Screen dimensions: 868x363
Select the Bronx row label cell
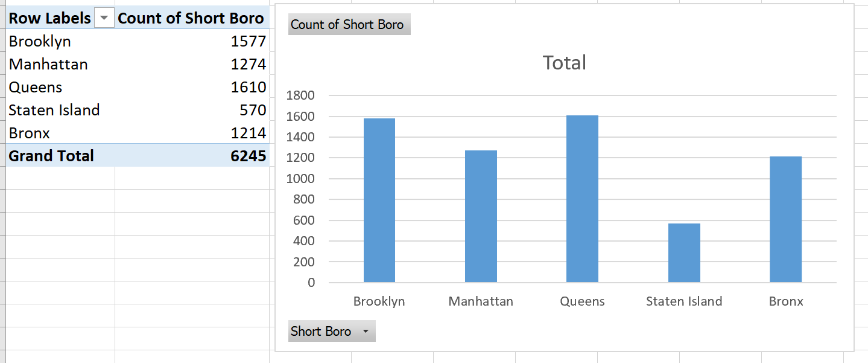[60, 133]
